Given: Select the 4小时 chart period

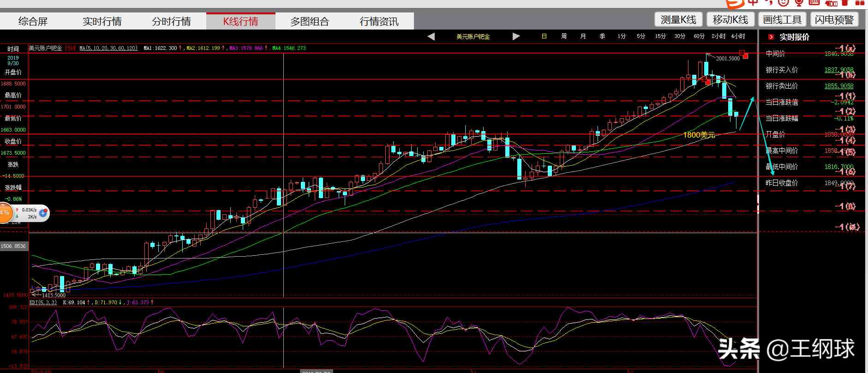Looking at the screenshot, I should 738,36.
